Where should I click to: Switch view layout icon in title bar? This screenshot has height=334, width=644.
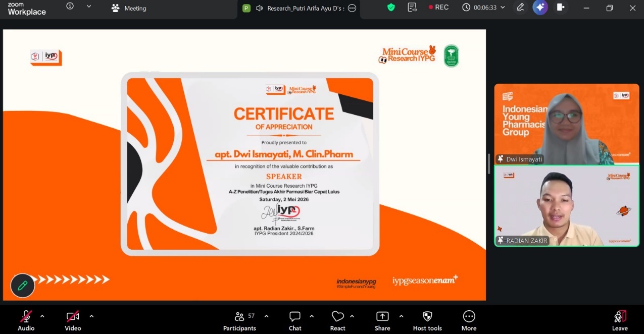tap(560, 8)
